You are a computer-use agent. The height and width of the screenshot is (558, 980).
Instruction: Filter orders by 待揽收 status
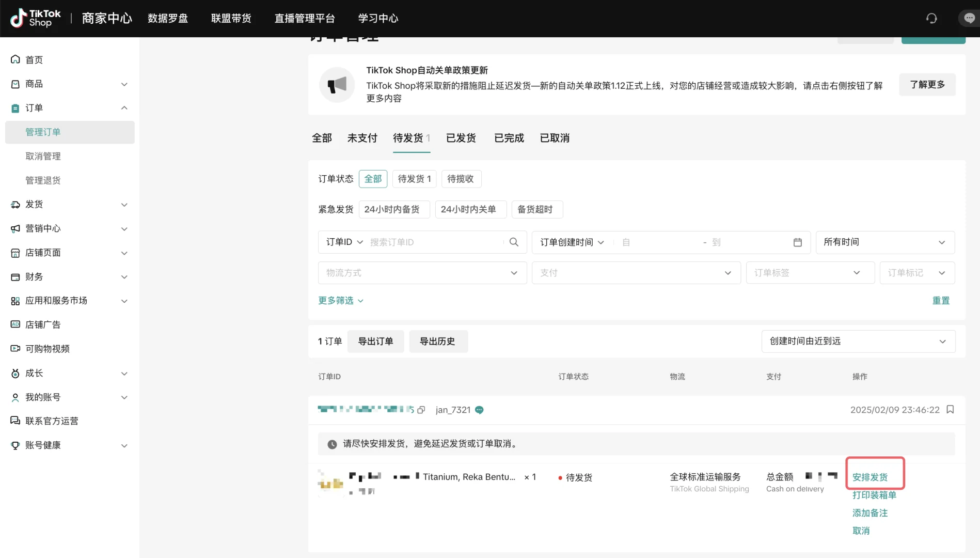(461, 179)
